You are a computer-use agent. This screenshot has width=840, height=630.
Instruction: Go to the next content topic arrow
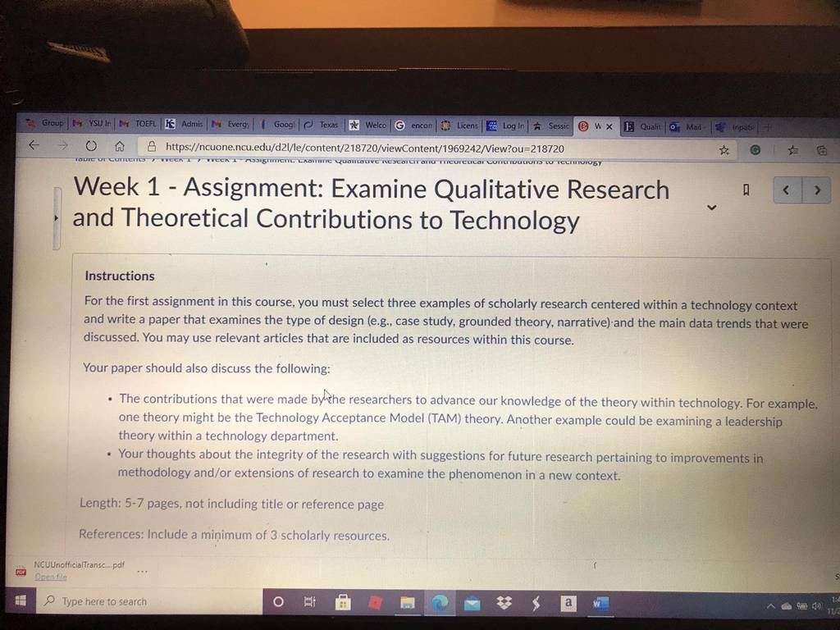click(x=817, y=190)
